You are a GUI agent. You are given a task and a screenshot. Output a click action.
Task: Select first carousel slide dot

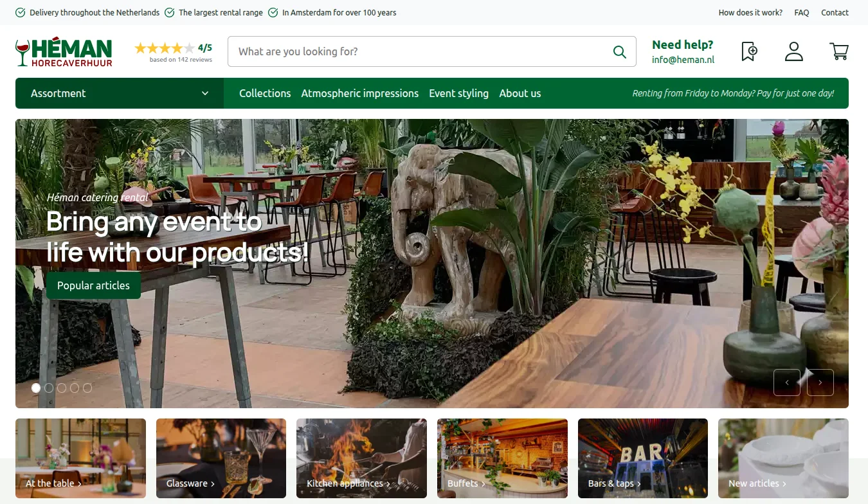(x=36, y=388)
